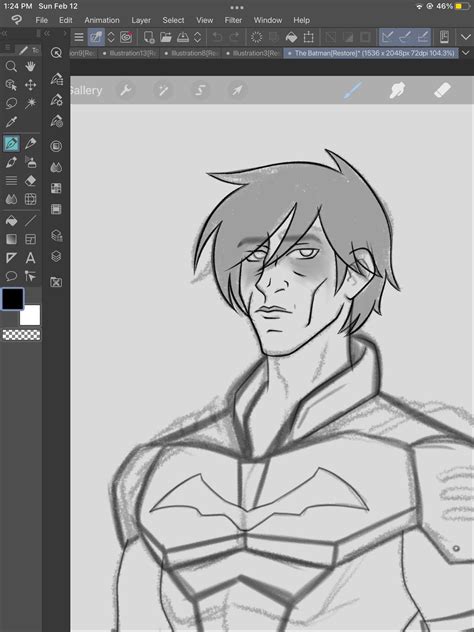Select the Ruler triangle tool
474x632 pixels.
[11, 258]
